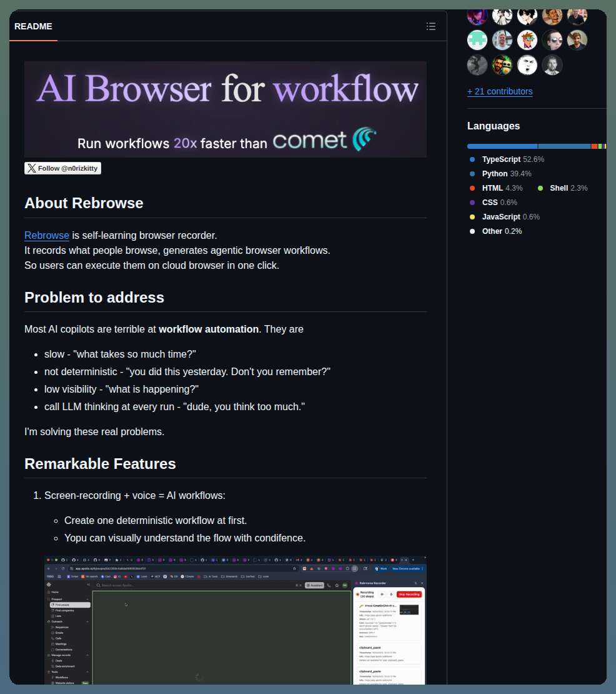The width and height of the screenshot is (616, 694).
Task: Show the + 21 contributors list
Action: tap(500, 92)
